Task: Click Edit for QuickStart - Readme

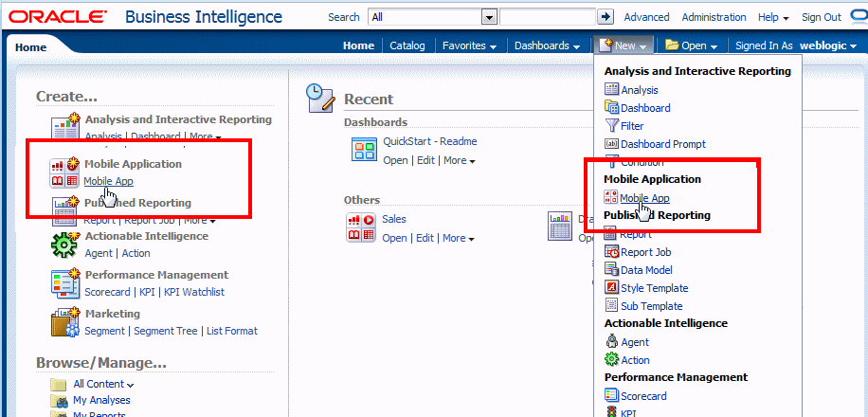Action: [x=425, y=160]
